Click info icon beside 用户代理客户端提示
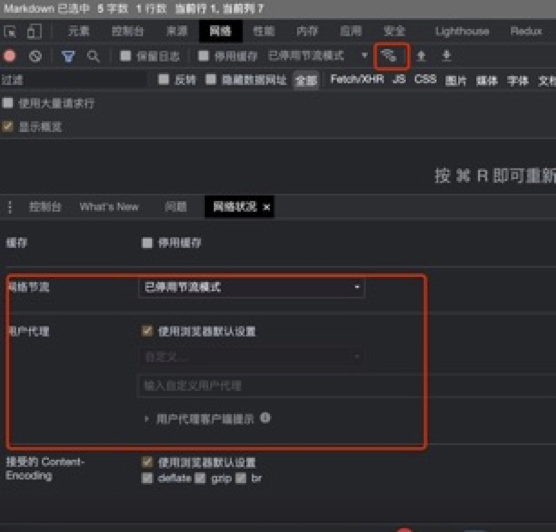This screenshot has height=532, width=556. coord(265,418)
